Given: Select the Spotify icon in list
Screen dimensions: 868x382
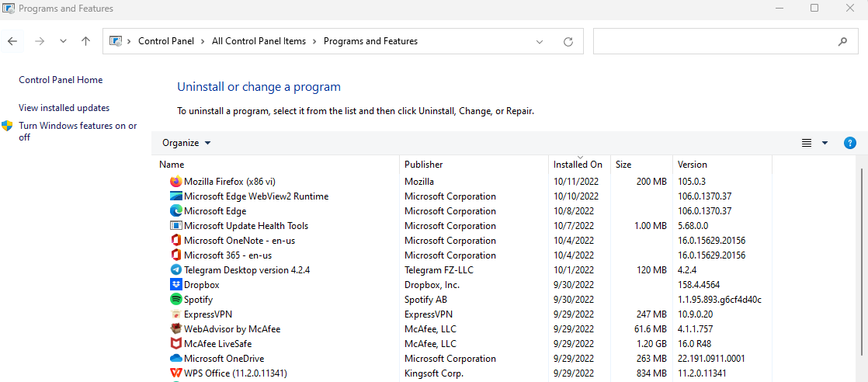Looking at the screenshot, I should pos(175,300).
